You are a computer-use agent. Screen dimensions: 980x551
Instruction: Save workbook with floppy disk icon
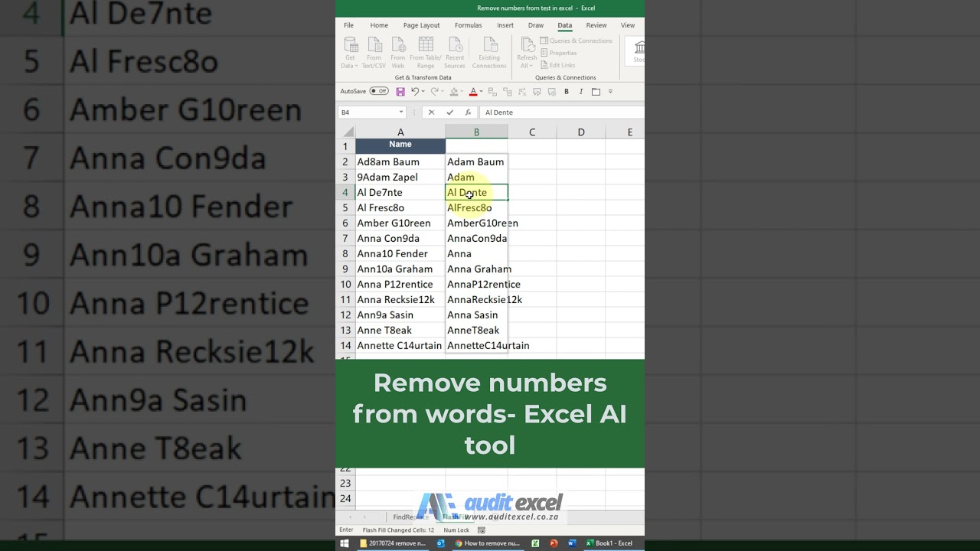point(400,92)
